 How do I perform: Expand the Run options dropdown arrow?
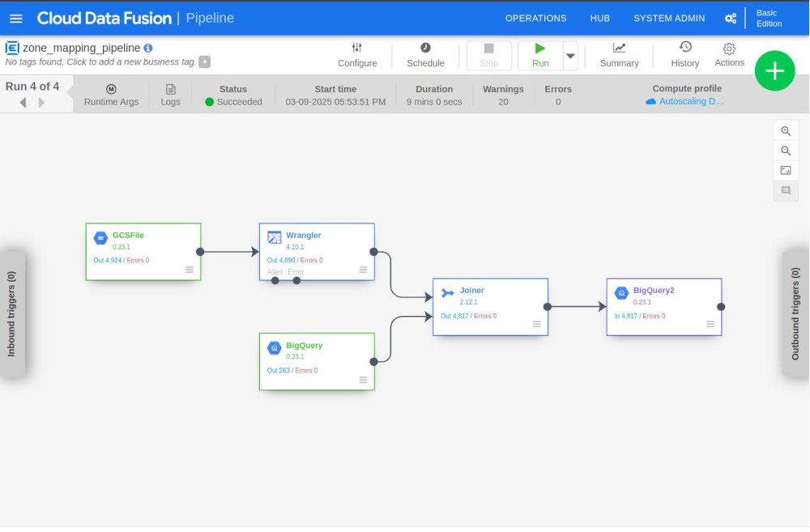click(570, 56)
